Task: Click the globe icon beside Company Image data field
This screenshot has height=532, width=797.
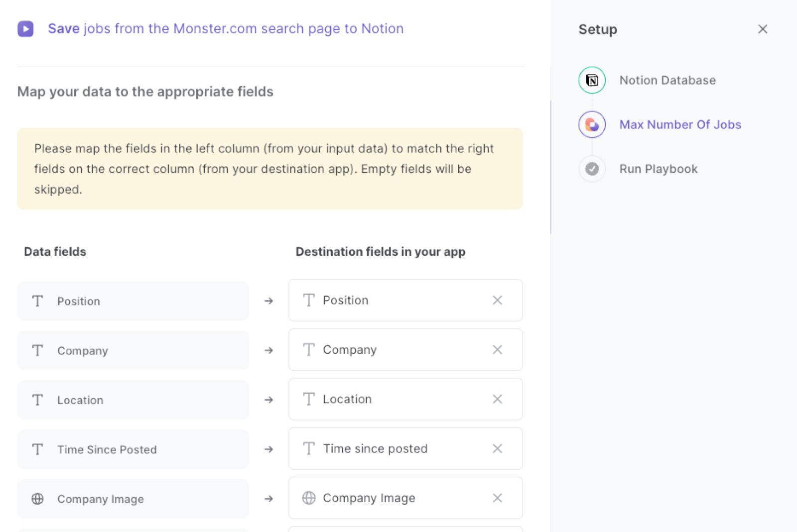Action: (x=37, y=499)
